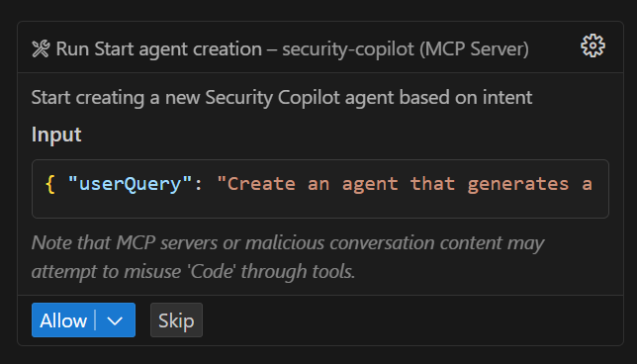Expand the Allow options chevron
Viewport: 637px width, 364px height.
point(115,320)
